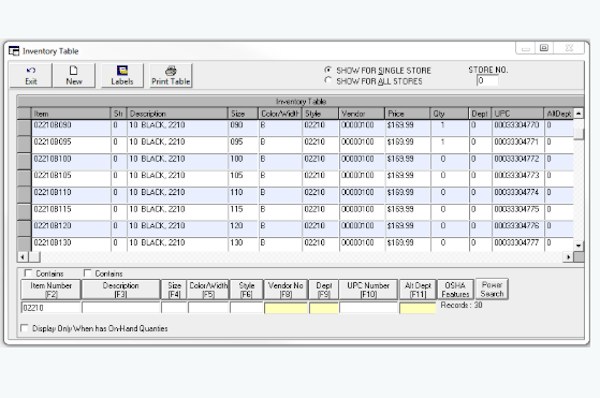Open the Labels tool
Viewport: 600px width, 398px height.
122,75
